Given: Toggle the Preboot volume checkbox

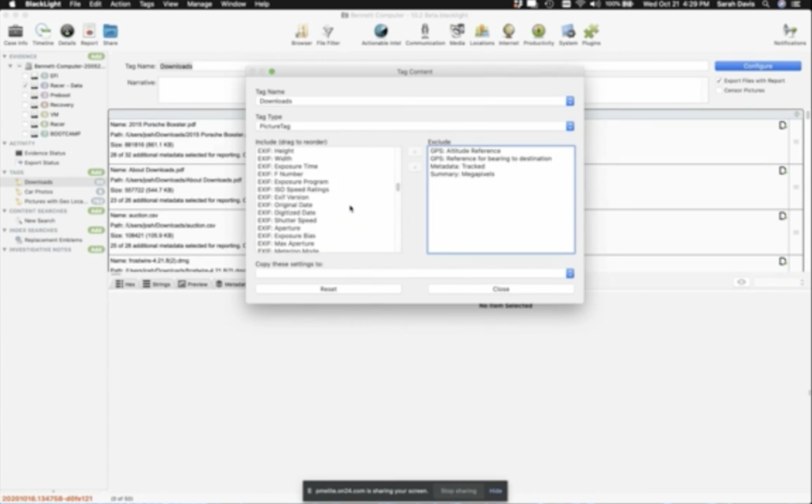Looking at the screenshot, I should pyautogui.click(x=25, y=95).
